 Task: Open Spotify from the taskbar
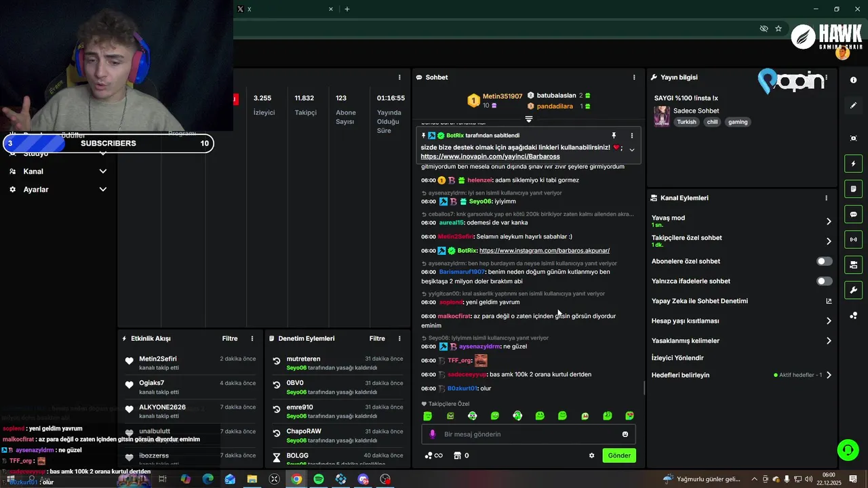point(319,479)
